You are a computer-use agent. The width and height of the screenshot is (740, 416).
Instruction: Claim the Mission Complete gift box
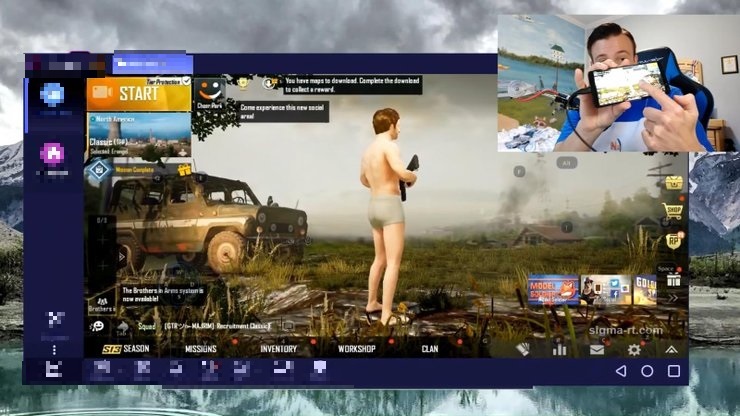[185, 170]
